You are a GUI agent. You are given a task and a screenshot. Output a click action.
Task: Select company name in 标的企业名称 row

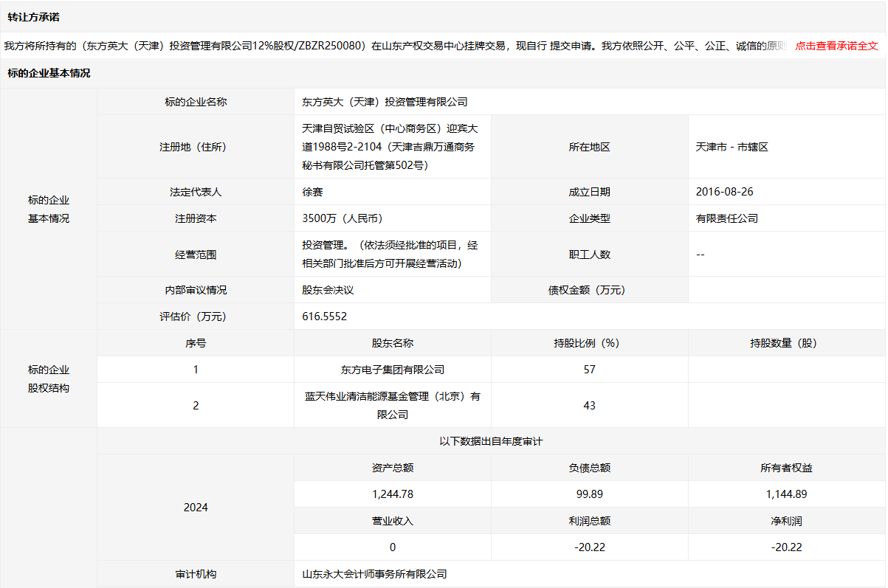click(x=385, y=102)
